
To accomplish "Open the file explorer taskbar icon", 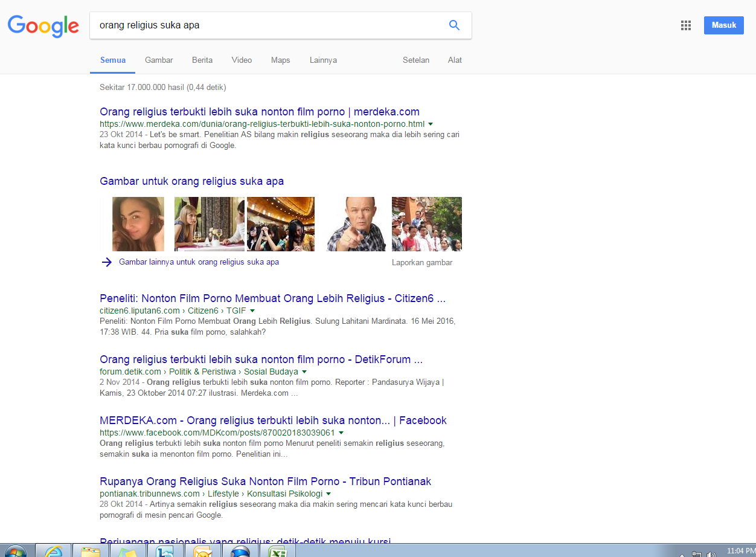I will [x=91, y=552].
